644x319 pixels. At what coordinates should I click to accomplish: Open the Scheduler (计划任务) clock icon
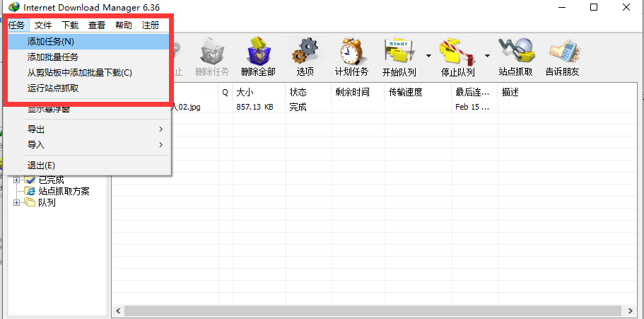click(x=351, y=52)
